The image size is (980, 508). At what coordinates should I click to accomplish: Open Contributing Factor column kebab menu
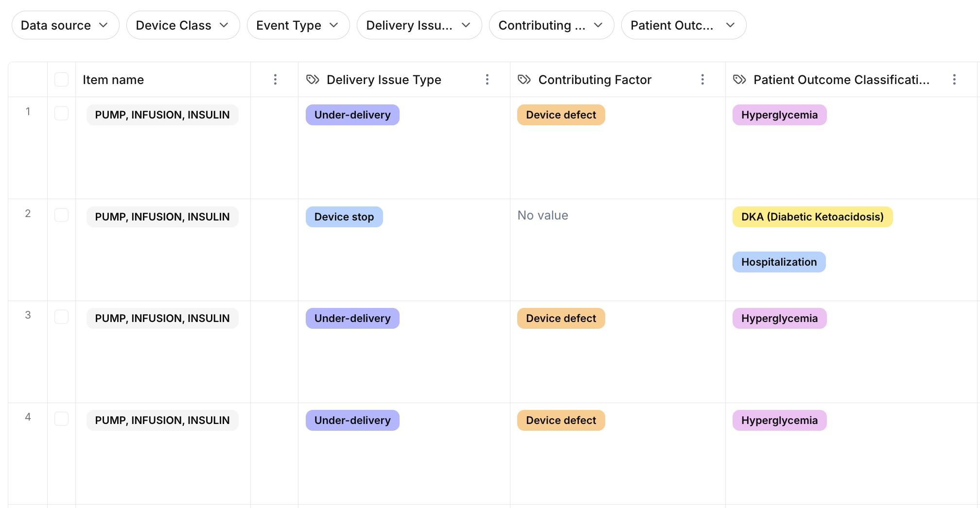(x=702, y=80)
